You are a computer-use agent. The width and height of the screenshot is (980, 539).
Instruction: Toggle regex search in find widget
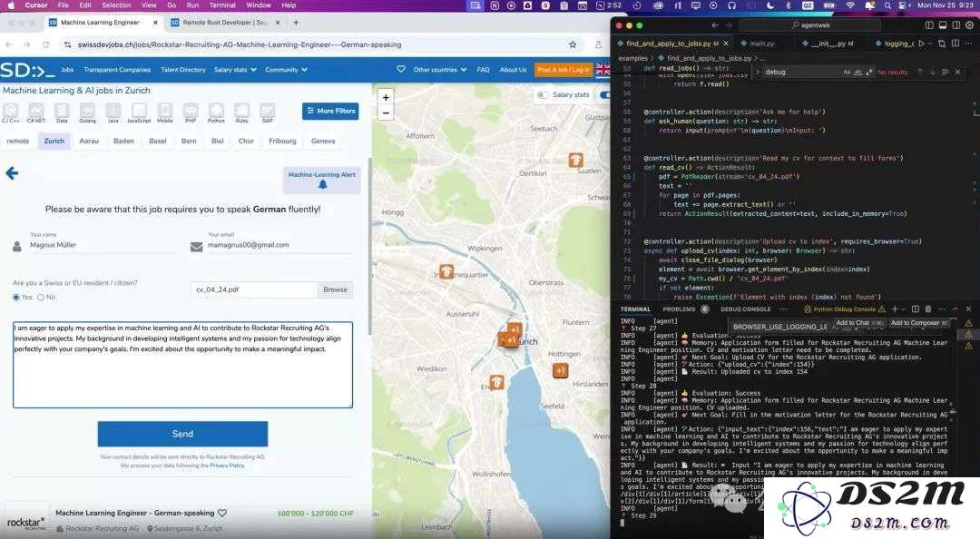click(x=868, y=72)
